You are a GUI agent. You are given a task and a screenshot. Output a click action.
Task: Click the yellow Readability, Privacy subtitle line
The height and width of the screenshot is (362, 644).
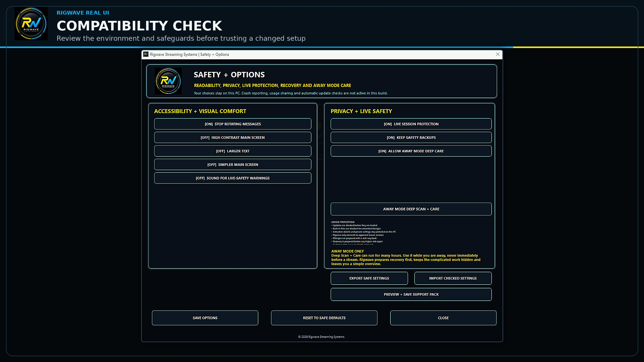pos(272,85)
